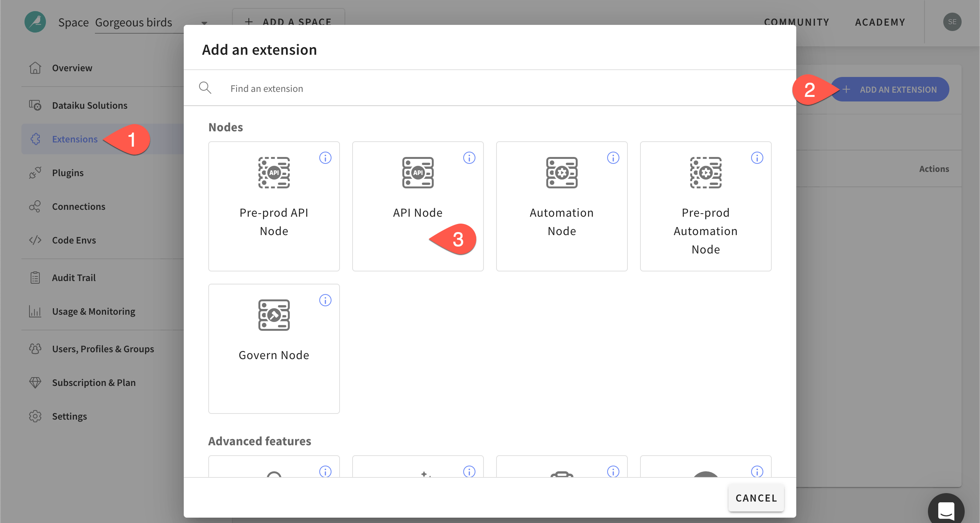Click the Govern Node info icon
980x523 pixels.
click(325, 300)
